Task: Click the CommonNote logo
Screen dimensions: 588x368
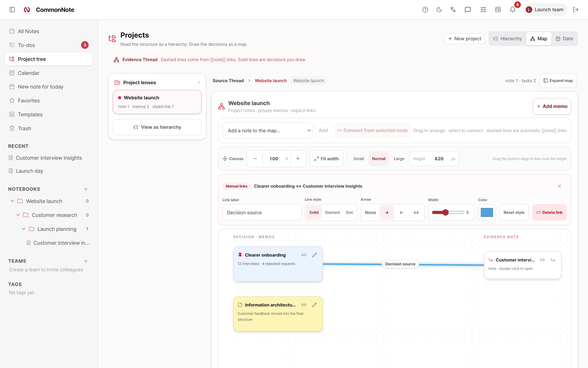Action: click(27, 10)
